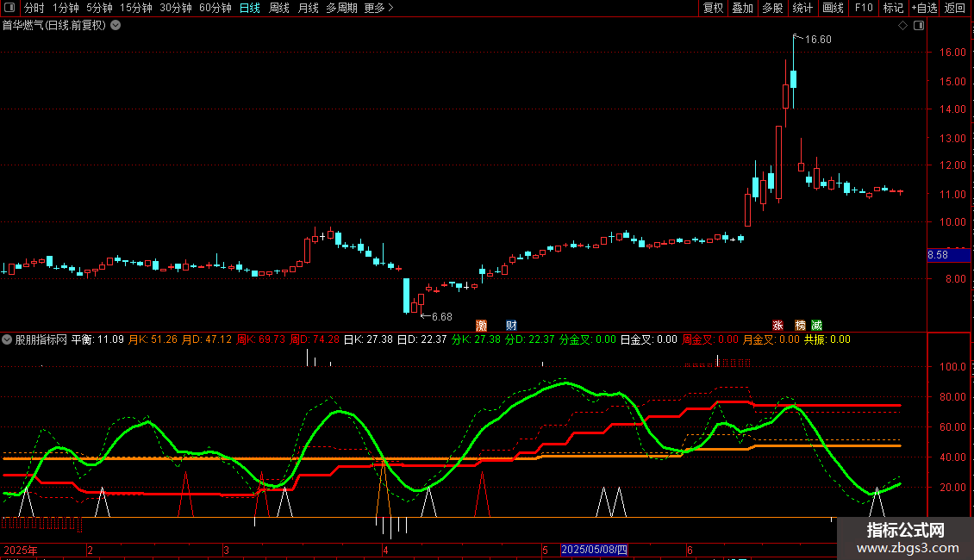Click the 2025年 timeline label

(21, 550)
